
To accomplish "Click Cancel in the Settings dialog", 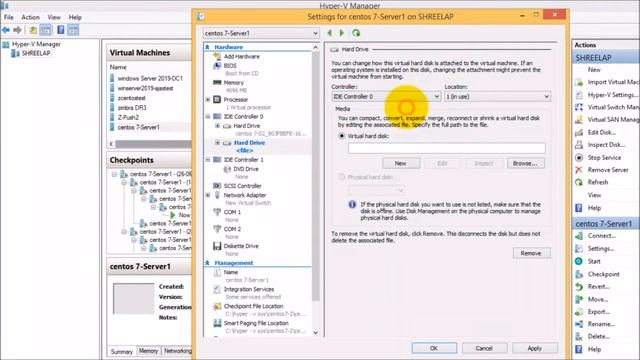I will (x=484, y=348).
